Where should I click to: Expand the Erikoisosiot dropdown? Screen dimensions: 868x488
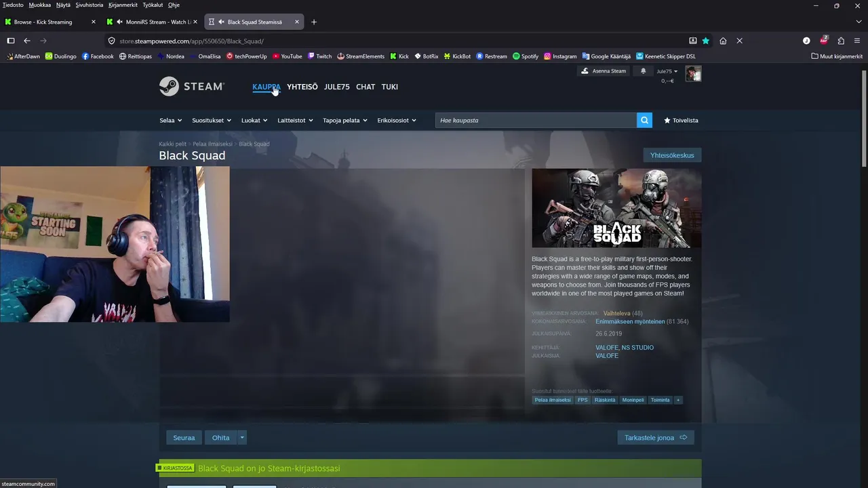(x=397, y=121)
